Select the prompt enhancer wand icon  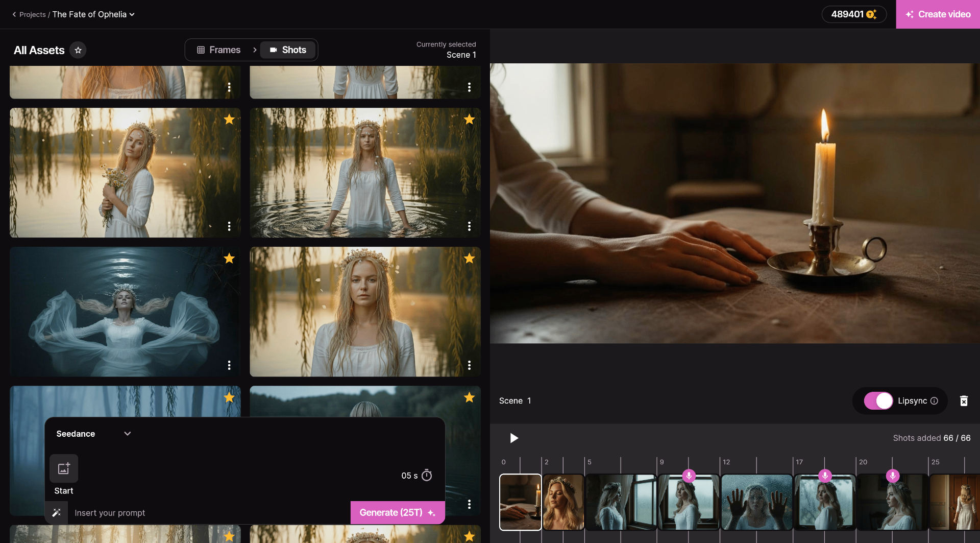(x=56, y=512)
